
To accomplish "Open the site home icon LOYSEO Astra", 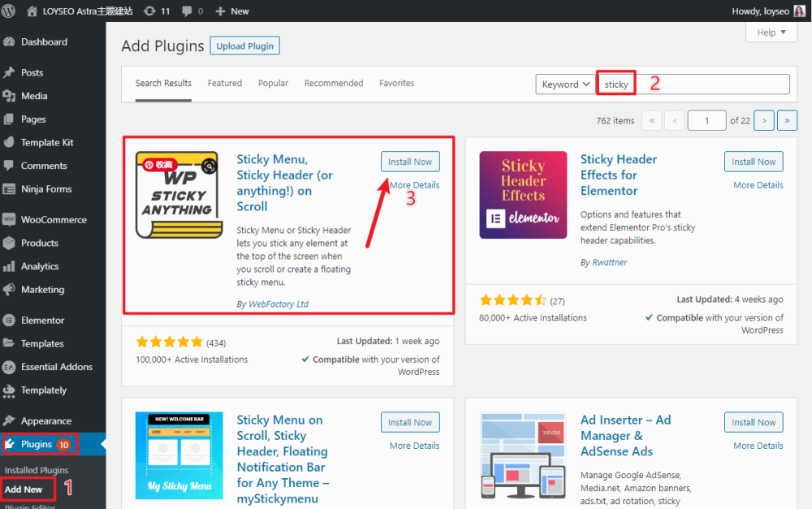I will pyautogui.click(x=32, y=11).
